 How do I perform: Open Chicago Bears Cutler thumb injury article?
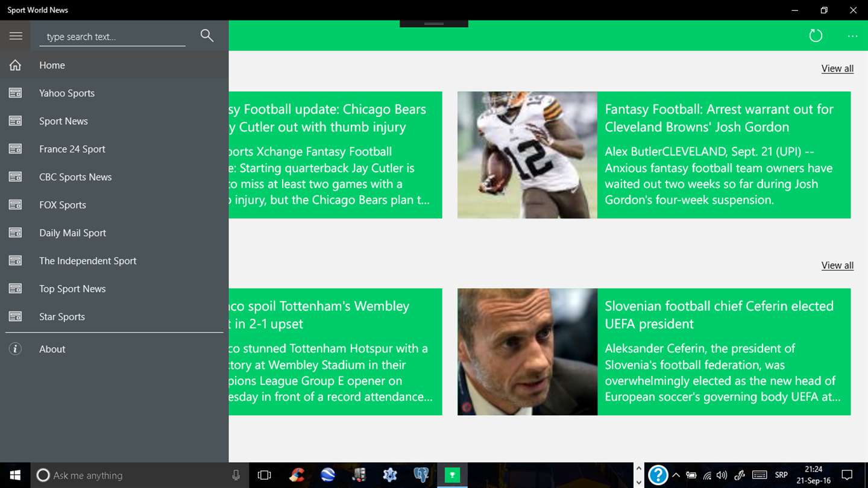[x=336, y=155]
